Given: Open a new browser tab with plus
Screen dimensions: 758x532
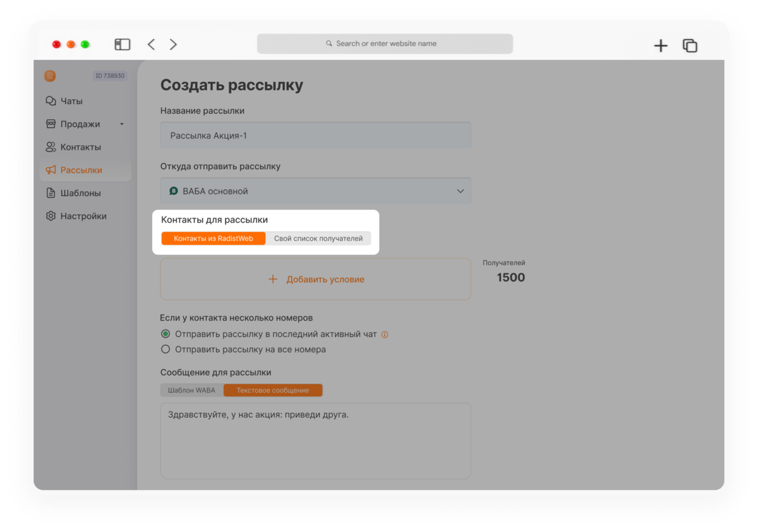Looking at the screenshot, I should [661, 45].
